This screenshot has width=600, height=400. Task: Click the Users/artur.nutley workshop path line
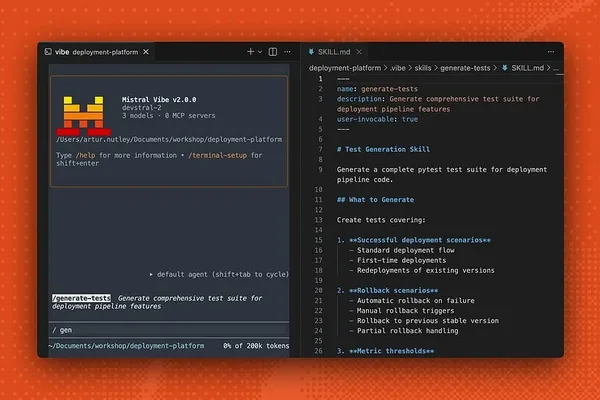click(169, 139)
